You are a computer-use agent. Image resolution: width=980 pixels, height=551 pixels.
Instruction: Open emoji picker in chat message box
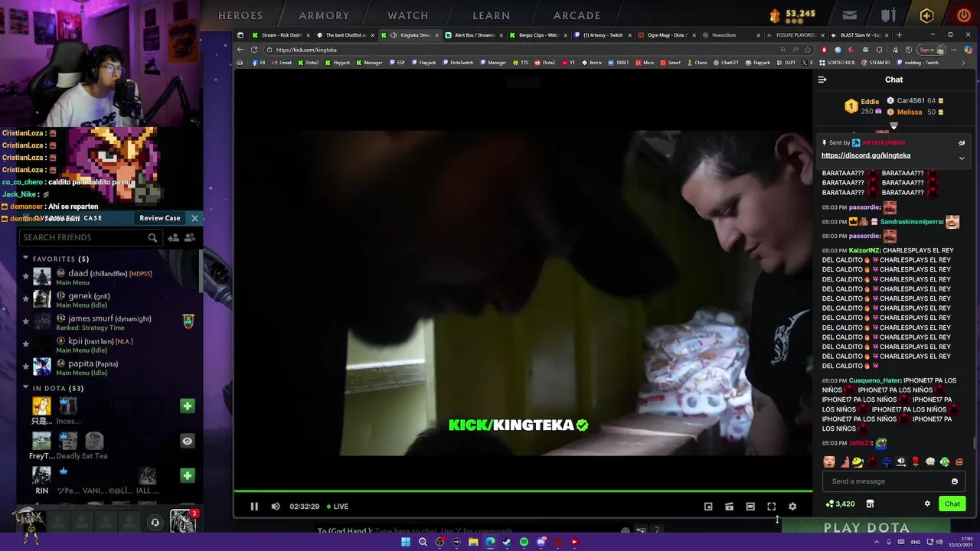(x=955, y=481)
